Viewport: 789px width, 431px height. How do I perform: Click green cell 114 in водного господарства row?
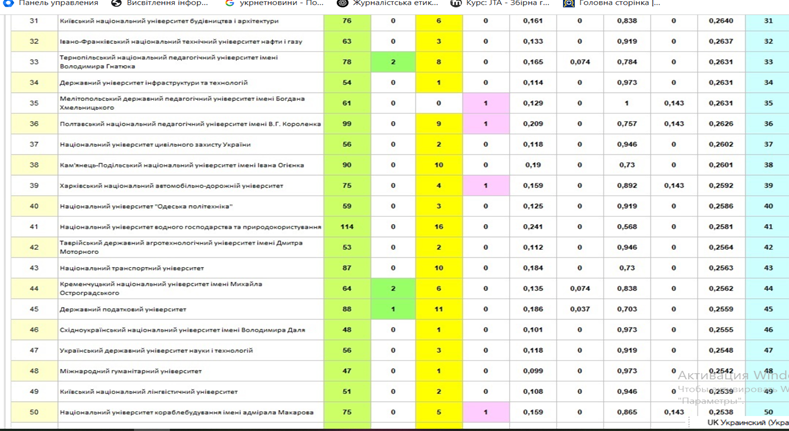(347, 227)
